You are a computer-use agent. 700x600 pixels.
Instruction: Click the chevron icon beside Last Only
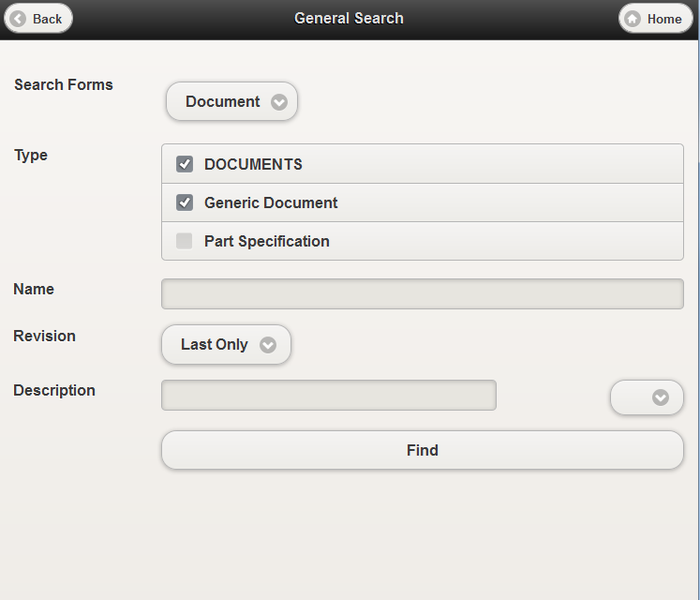click(268, 345)
